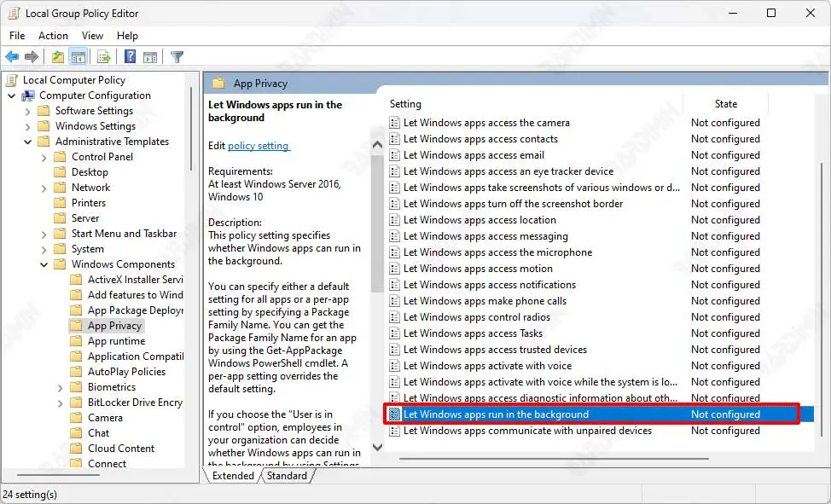Click the Local Computer Policy root icon
The image size is (831, 504).
12,80
